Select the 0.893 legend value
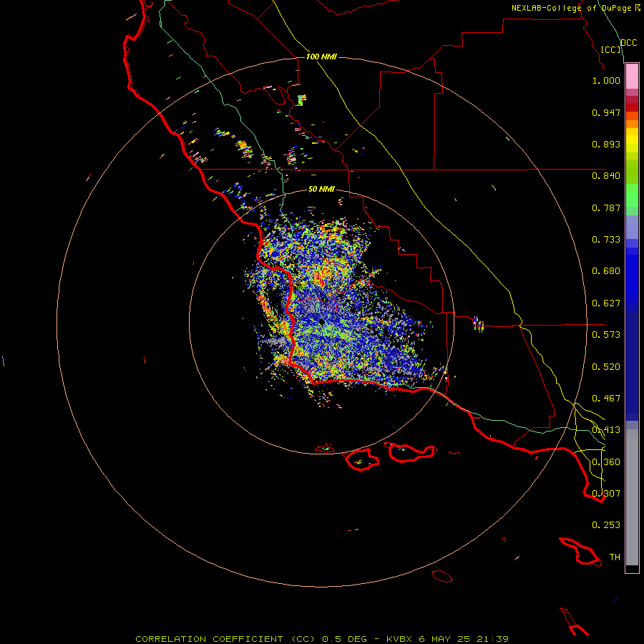The image size is (644, 644). [x=606, y=144]
